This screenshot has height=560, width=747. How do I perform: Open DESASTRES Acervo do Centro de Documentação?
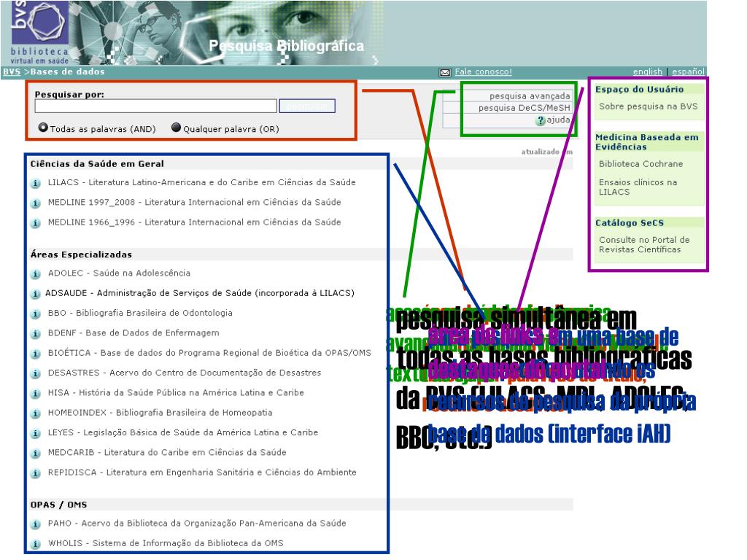coord(185,373)
